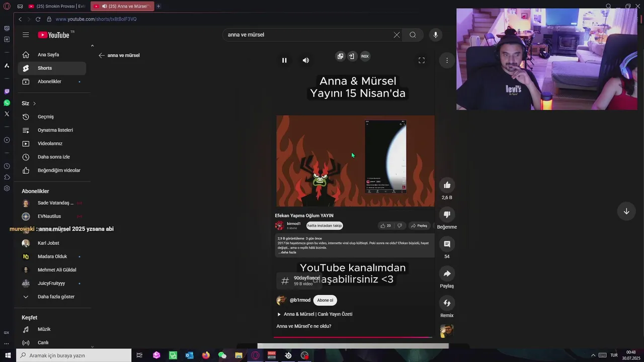Clear the search box text
644x362 pixels.
click(x=396, y=35)
